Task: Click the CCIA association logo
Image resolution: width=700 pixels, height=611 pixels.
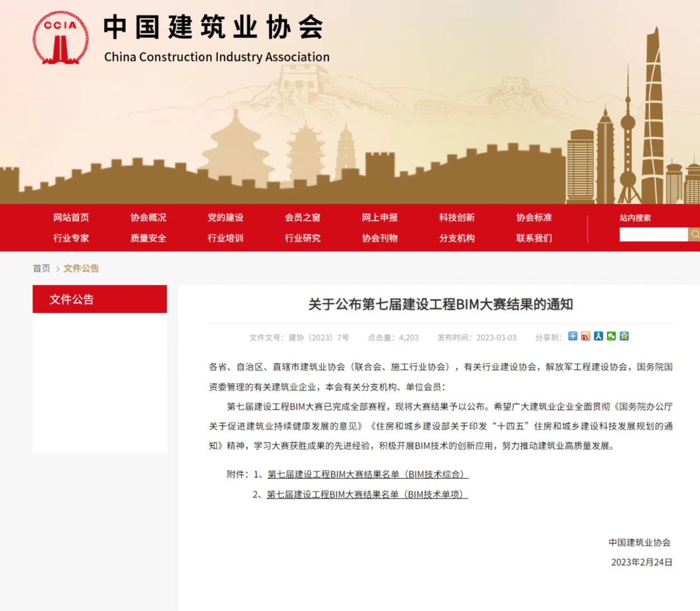Action: tap(59, 37)
